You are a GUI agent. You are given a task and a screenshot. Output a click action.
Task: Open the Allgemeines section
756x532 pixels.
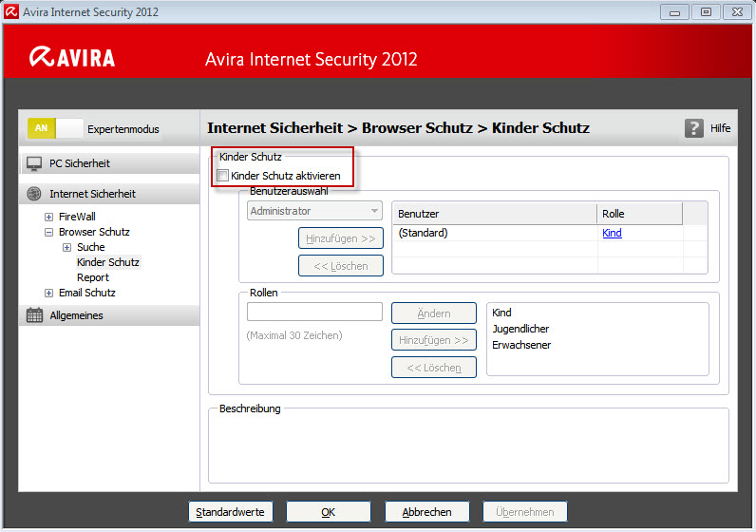109,315
